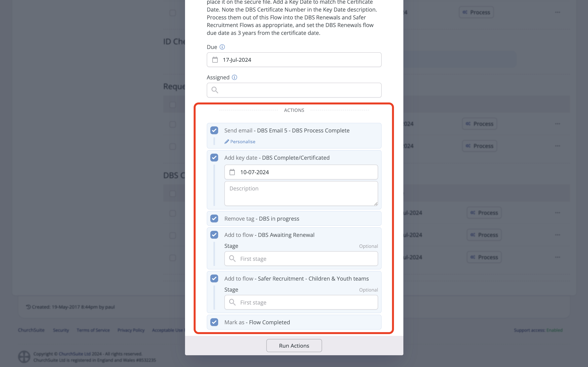Tick the header checkbox in the 'DBS C' section behind the dialog

pos(173,194)
